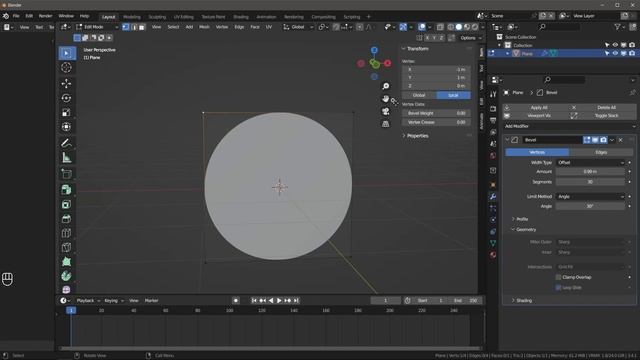This screenshot has width=640, height=360.
Task: Open the Vertex menu in viewport header
Action: coord(222,27)
